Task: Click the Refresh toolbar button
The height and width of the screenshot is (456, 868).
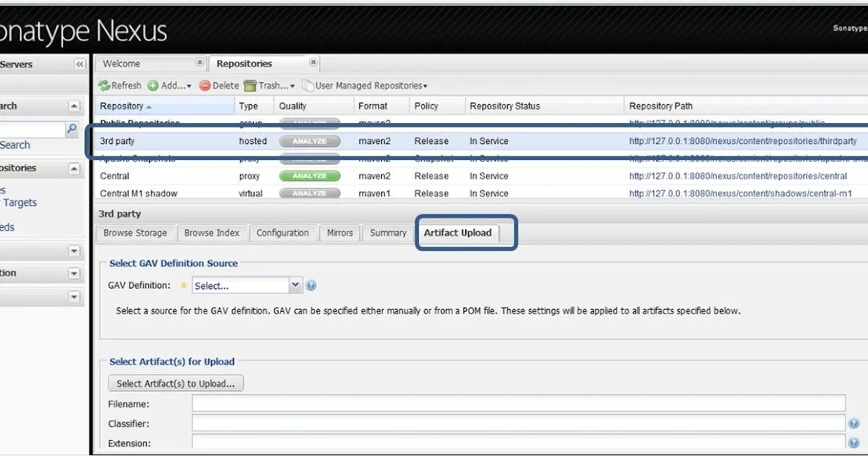Action: (120, 85)
